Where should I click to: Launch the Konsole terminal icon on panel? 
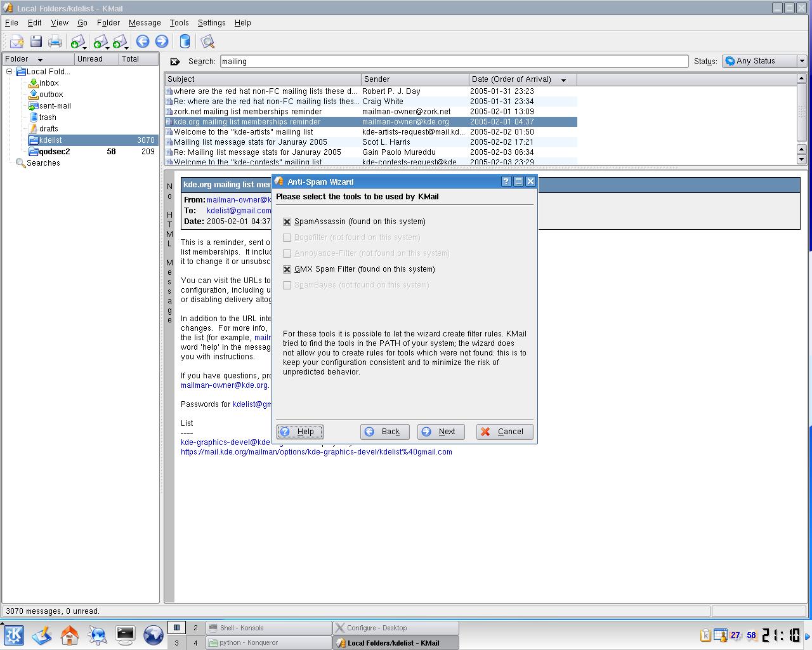125,635
